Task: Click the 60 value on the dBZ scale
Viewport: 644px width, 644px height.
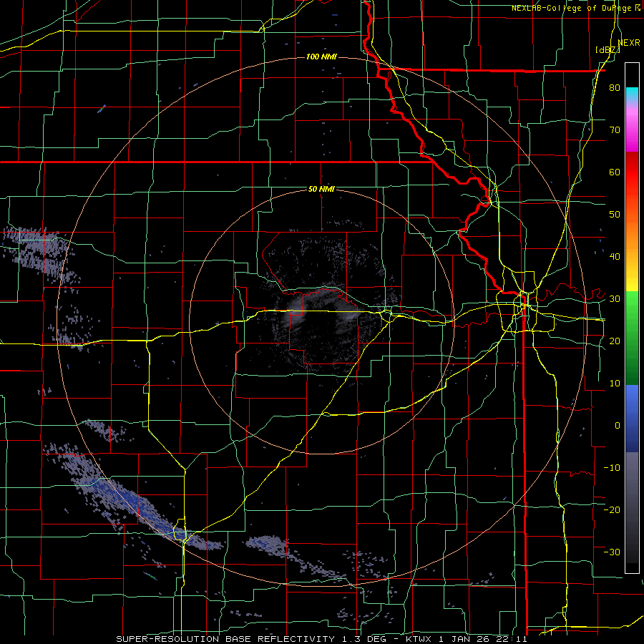Action: pos(615,172)
